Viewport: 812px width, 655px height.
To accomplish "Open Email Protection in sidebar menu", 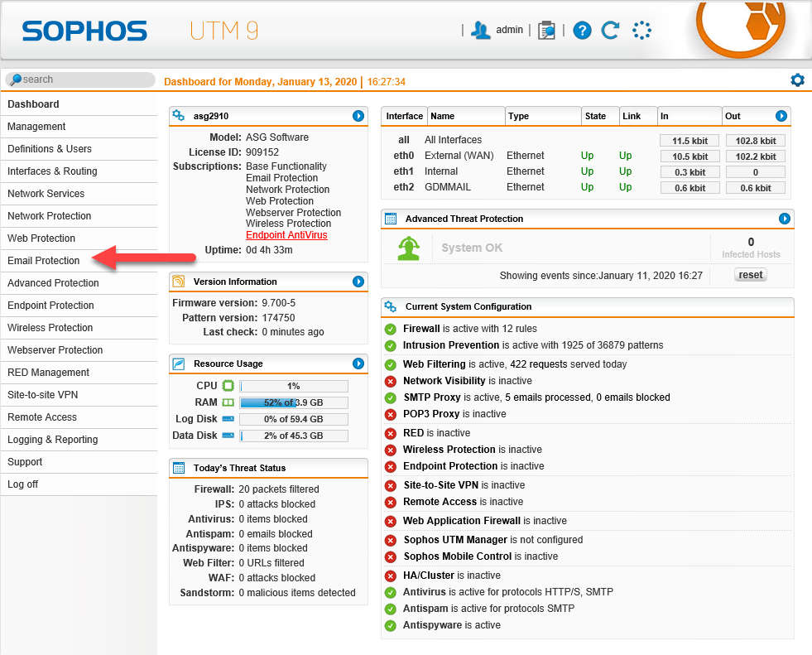I will [44, 261].
